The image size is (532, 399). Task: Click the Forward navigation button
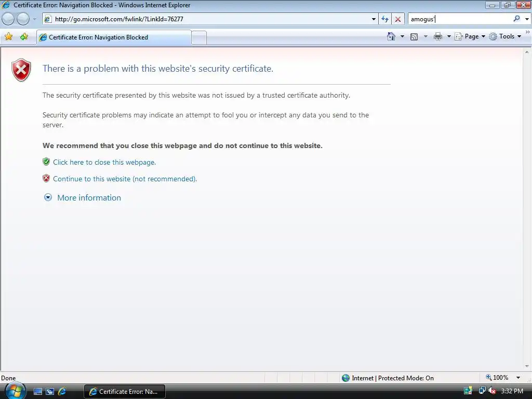coord(23,19)
